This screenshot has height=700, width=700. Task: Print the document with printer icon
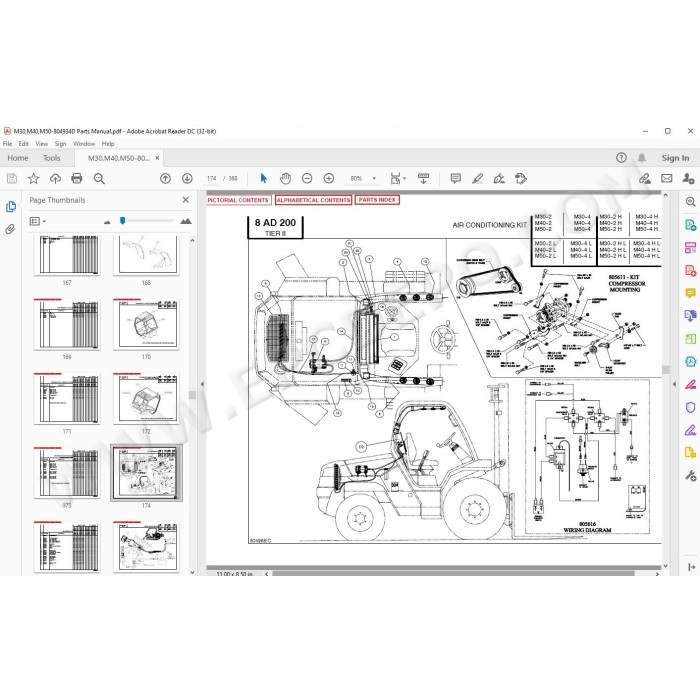pos(77,179)
